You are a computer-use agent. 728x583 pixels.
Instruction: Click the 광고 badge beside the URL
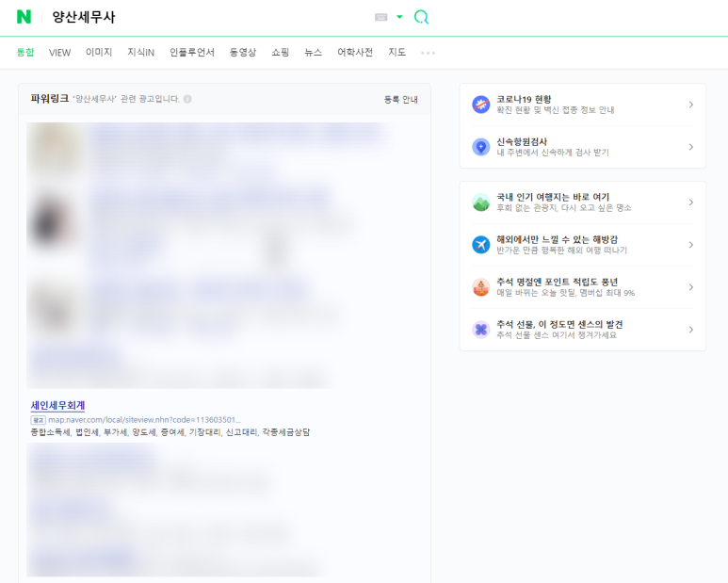38,420
